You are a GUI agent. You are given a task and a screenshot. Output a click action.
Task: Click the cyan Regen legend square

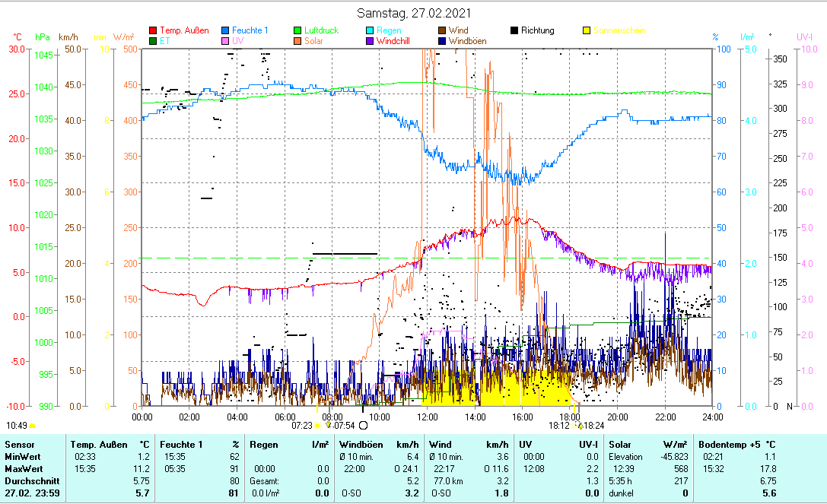click(x=371, y=30)
